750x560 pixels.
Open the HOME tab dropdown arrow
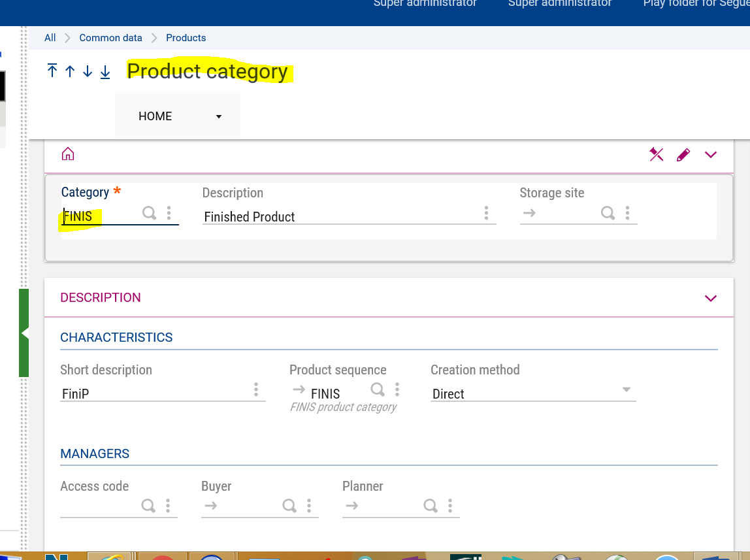[x=218, y=116]
